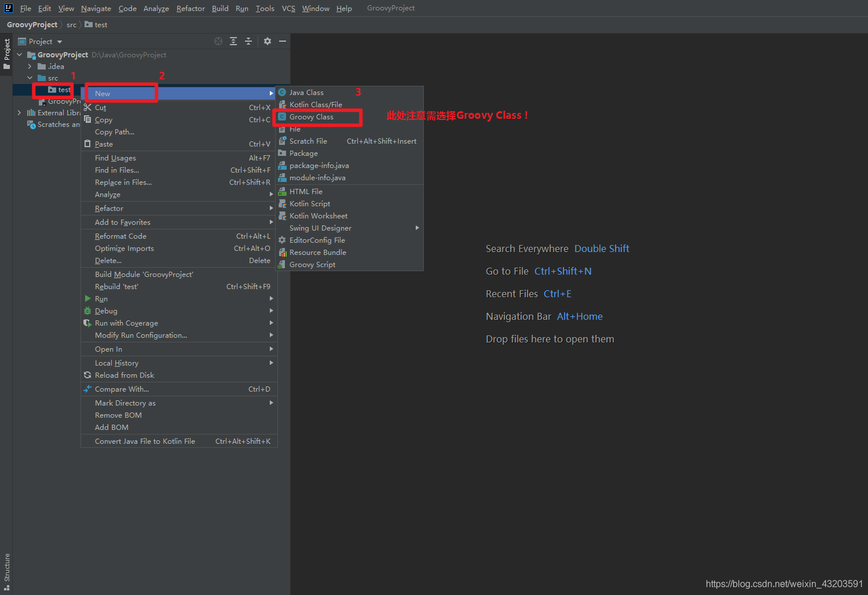
Task: Click the module-info.java icon
Action: pos(282,177)
